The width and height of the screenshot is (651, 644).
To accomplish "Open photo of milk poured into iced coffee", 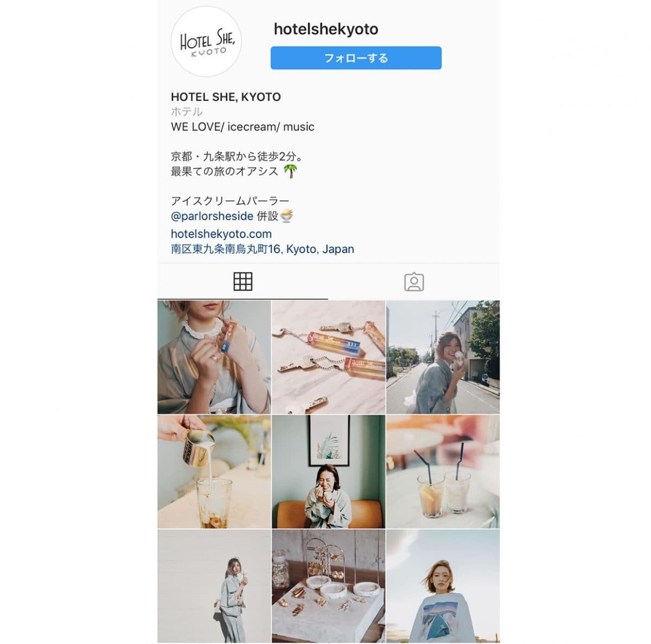I will [x=214, y=471].
